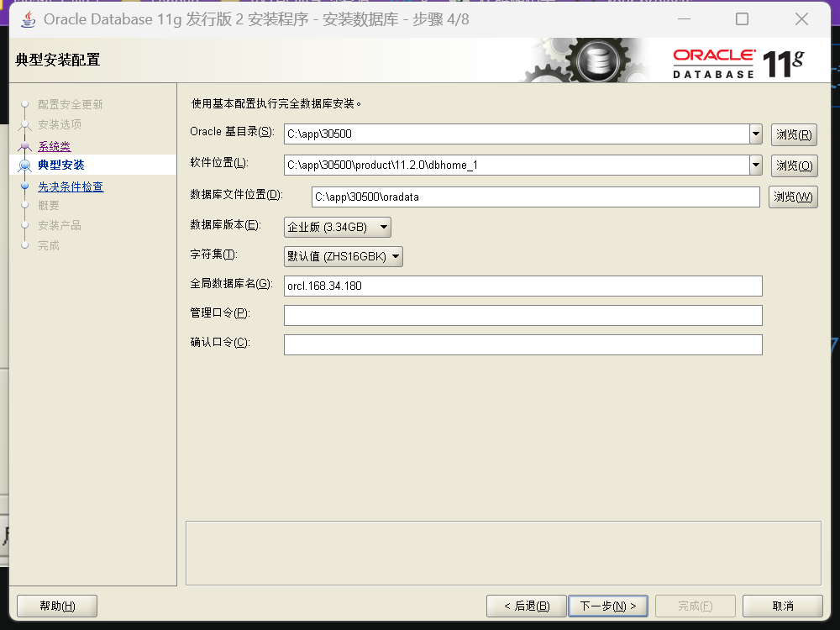Minimize the Oracle installer window
The height and width of the screenshot is (630, 840).
pos(684,19)
